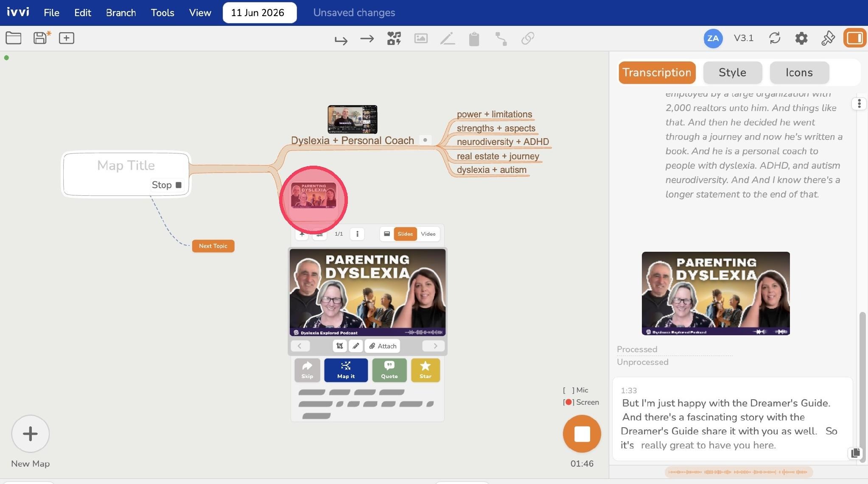Click the pin tool icon
This screenshot has height=484, width=868.
[828, 39]
